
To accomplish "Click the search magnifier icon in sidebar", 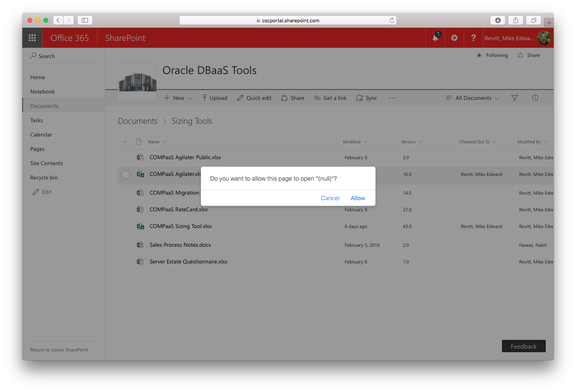I will point(33,56).
